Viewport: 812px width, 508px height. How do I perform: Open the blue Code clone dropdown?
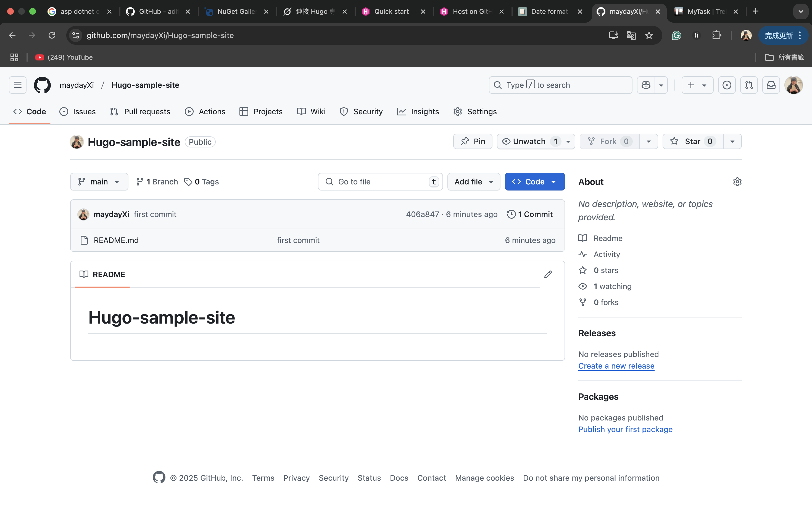(534, 182)
